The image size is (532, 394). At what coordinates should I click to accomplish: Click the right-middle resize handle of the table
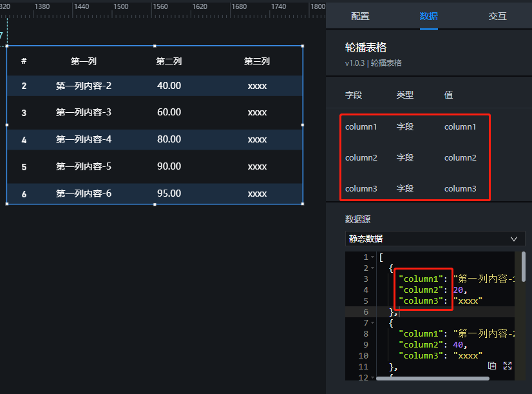(303, 124)
